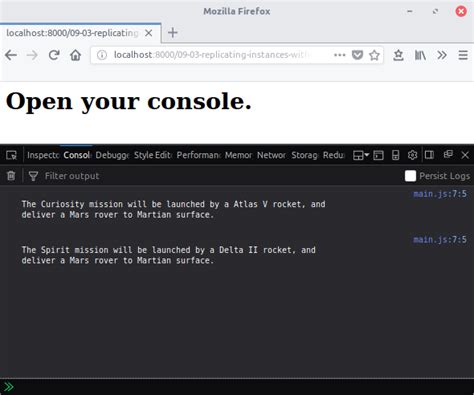Screen dimensions: 474x395
Task: Open the Firefox hamburger menu
Action: (463, 55)
